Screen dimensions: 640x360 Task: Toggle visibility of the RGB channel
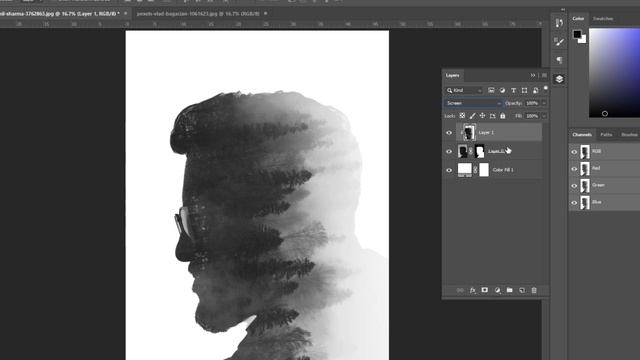[x=574, y=152]
